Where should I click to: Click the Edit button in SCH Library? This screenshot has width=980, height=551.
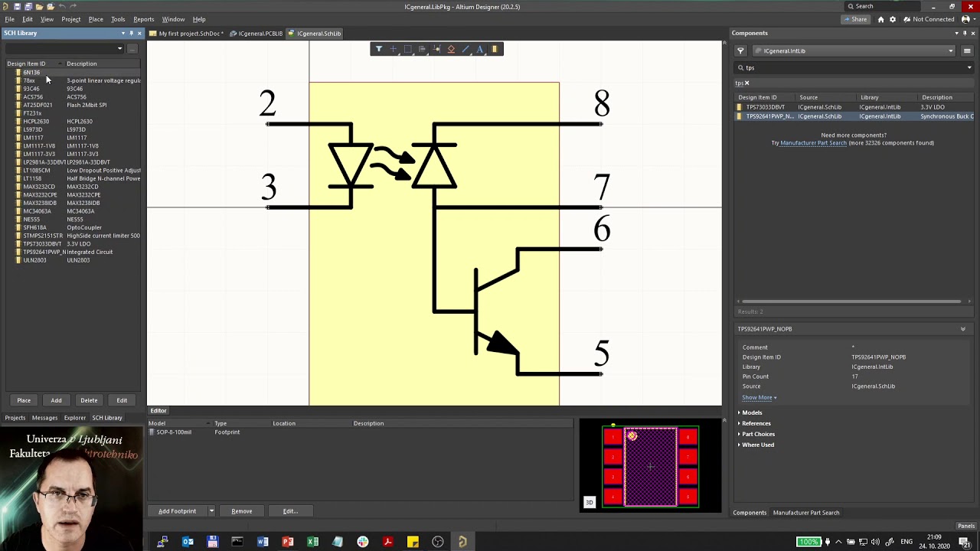pos(122,400)
